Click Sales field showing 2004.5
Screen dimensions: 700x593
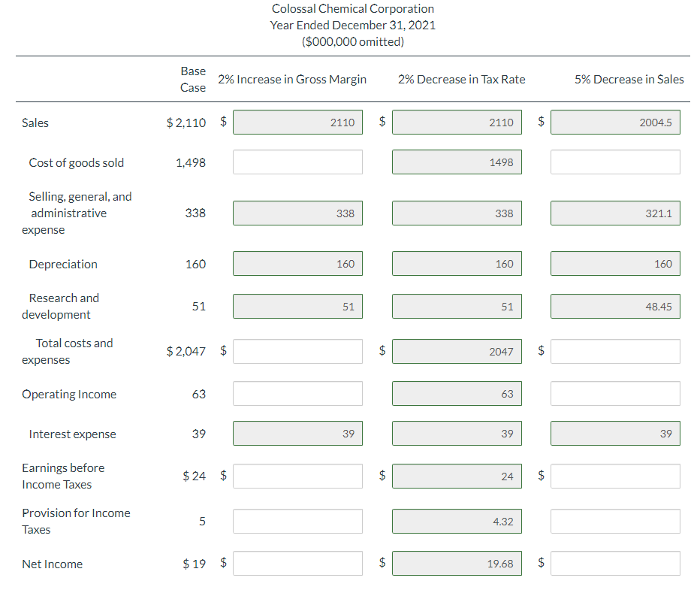click(x=615, y=123)
